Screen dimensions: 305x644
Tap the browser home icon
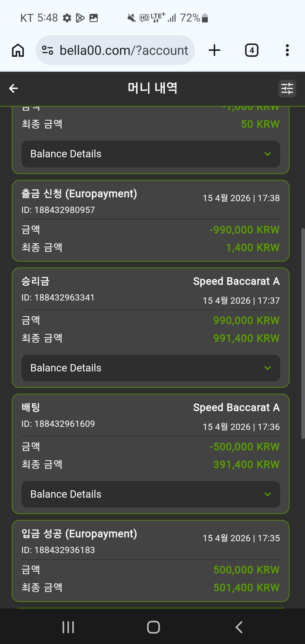[x=18, y=50]
